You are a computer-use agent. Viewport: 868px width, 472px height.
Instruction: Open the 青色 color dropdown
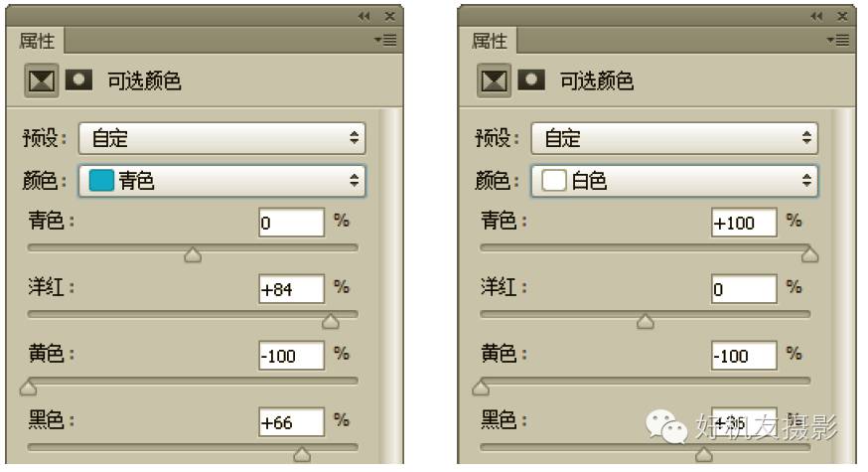point(222,181)
